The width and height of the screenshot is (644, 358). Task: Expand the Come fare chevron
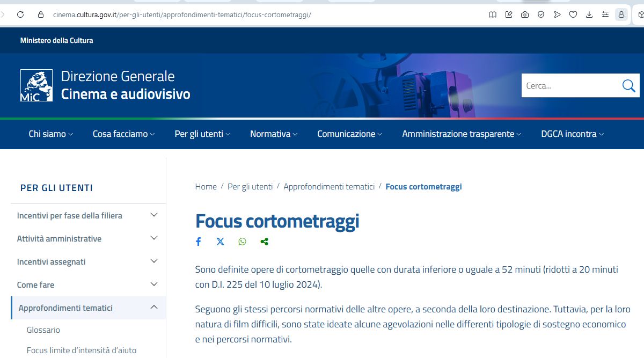[154, 284]
